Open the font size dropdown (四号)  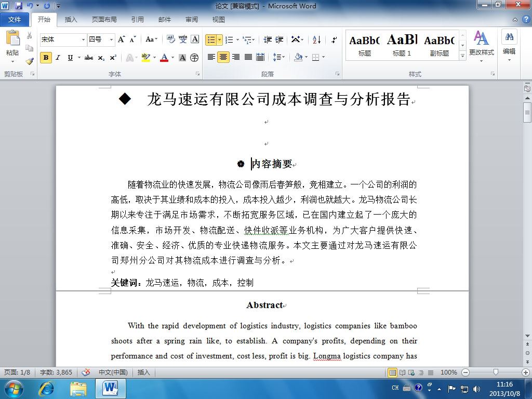pos(111,39)
